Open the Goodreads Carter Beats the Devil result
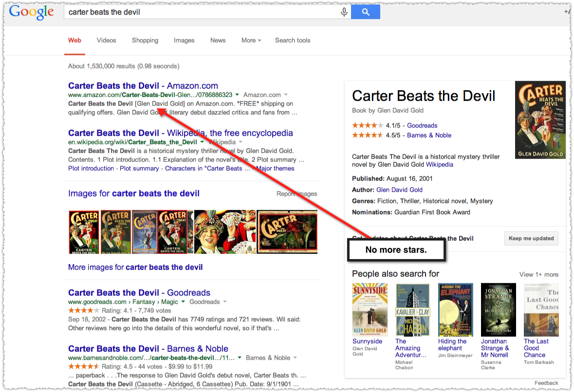Image resolution: width=574 pixels, height=392 pixels. point(139,293)
